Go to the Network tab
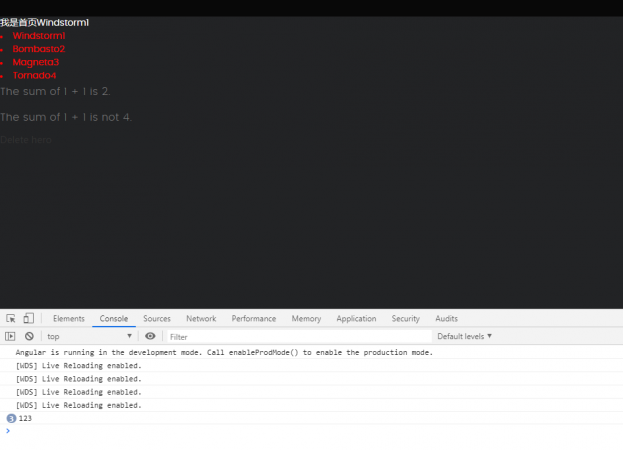This screenshot has width=623, height=450. 201,319
